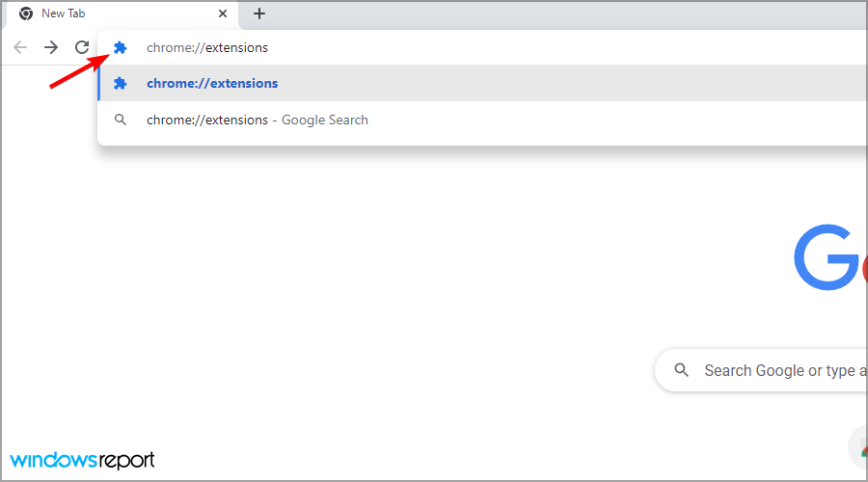Click the windowsreport watermark logo

click(x=82, y=460)
